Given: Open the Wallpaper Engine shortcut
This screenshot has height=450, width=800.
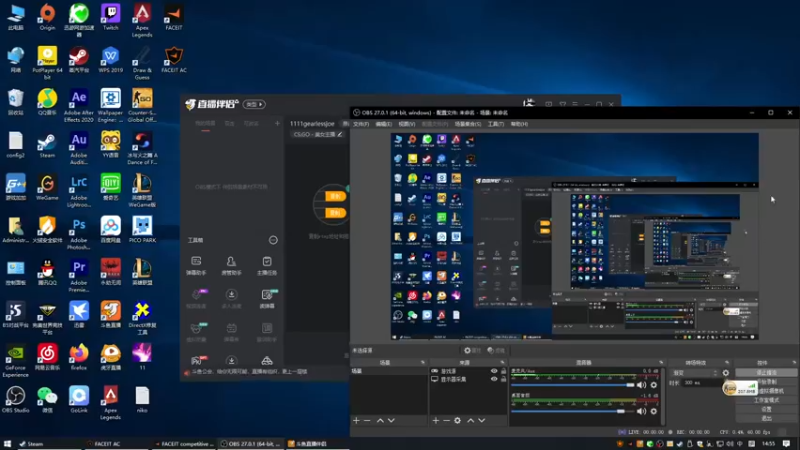Looking at the screenshot, I should pyautogui.click(x=110, y=106).
